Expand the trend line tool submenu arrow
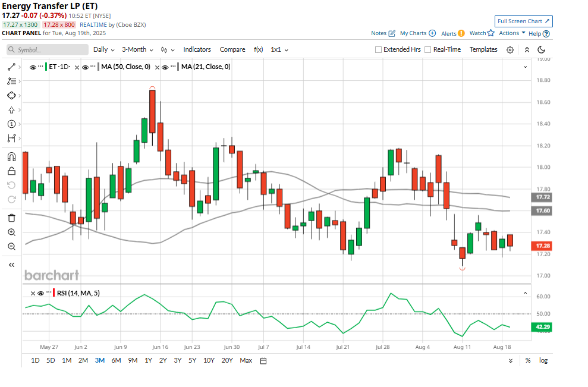Image resolution: width=588 pixels, height=387 pixels. point(20,67)
